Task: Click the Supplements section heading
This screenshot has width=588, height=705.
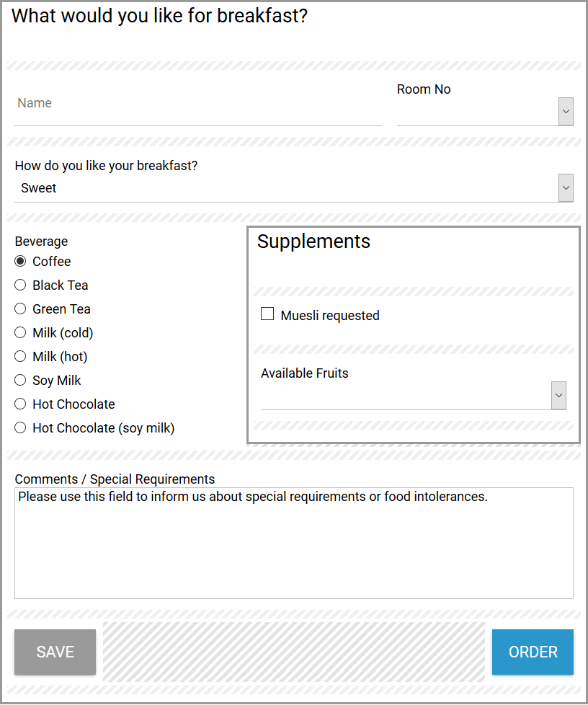Action: coord(313,241)
